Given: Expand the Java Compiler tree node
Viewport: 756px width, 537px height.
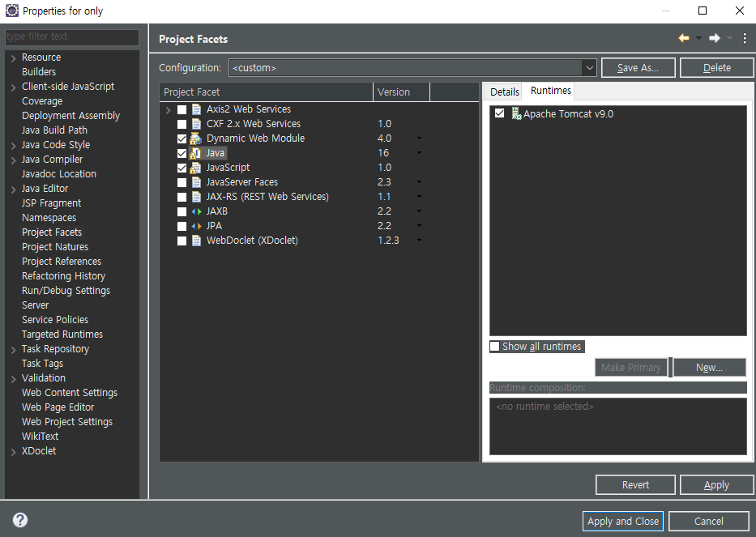Looking at the screenshot, I should [x=14, y=160].
